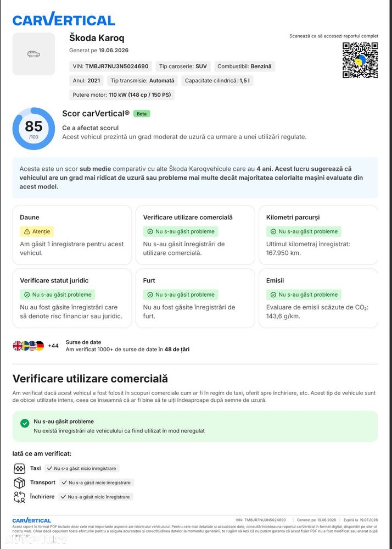
Task: Click the carVertical logo at top
Action: point(64,19)
